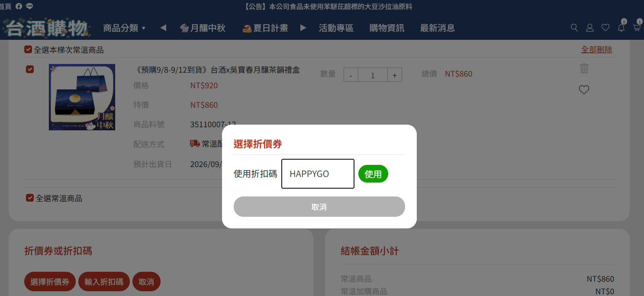Click the 輸入折扣碼 button
This screenshot has width=644, height=296.
[104, 282]
